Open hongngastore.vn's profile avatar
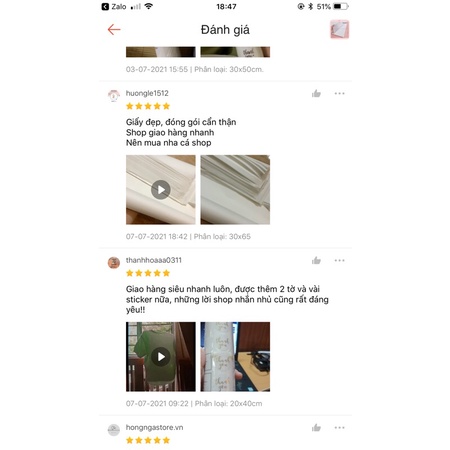This screenshot has width=450, height=450. click(114, 430)
